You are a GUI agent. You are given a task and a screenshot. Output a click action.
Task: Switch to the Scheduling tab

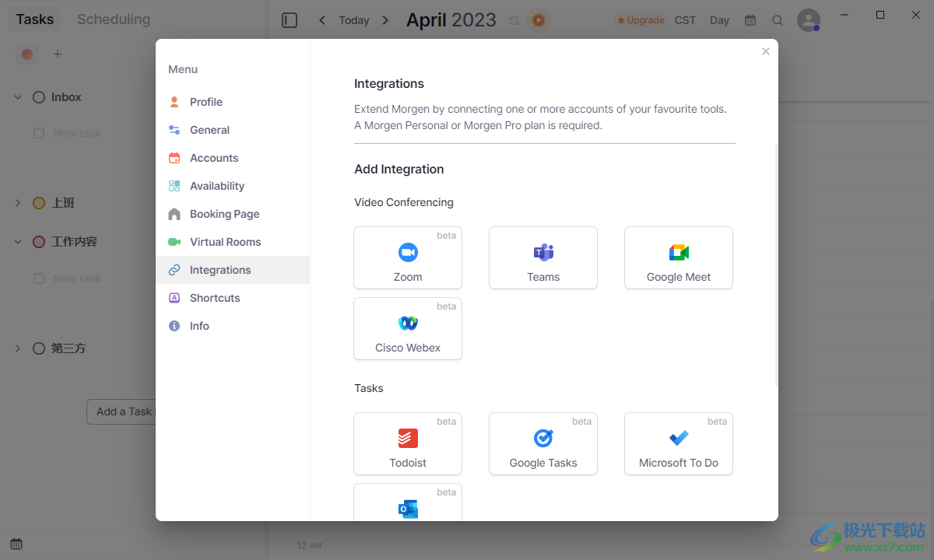[x=114, y=19]
